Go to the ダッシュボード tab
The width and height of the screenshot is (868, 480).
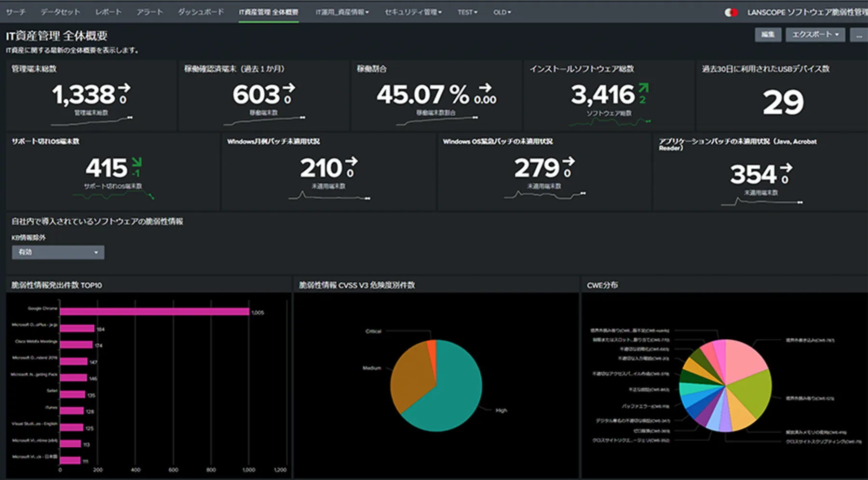point(201,12)
